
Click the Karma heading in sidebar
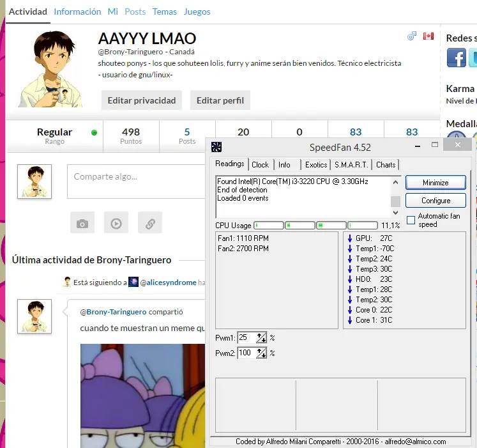pyautogui.click(x=460, y=89)
